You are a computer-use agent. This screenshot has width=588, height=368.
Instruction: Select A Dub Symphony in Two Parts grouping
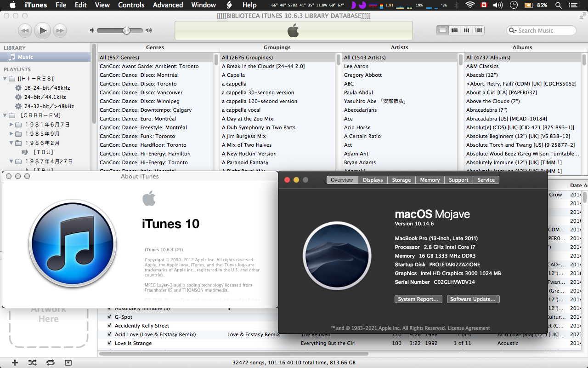[x=277, y=127]
